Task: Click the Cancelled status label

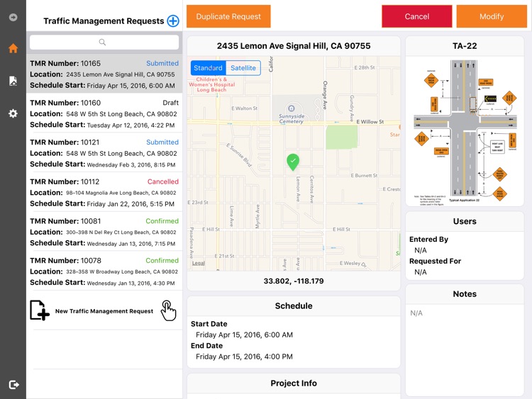Action: click(x=163, y=181)
